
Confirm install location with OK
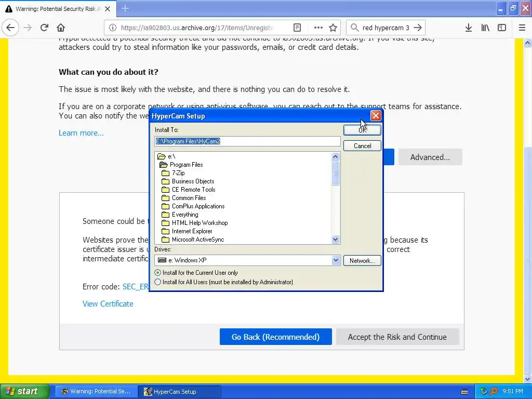click(362, 130)
